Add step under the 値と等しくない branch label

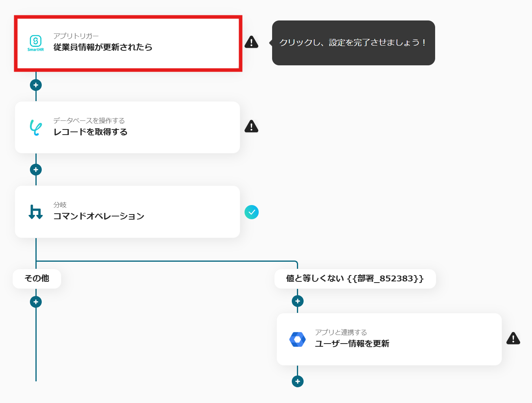point(298,301)
